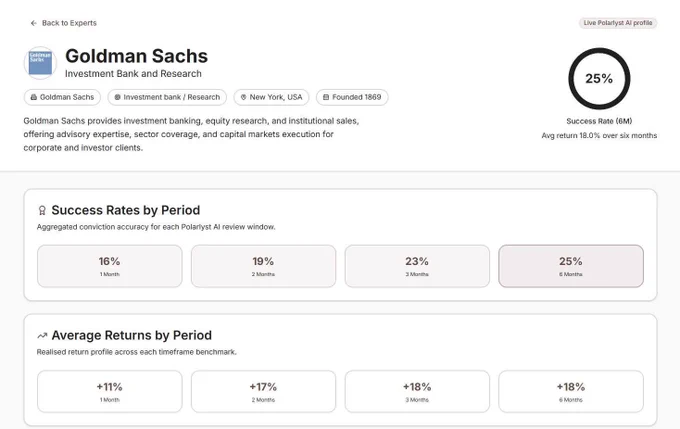Click the award ribbon icon by Success Rates
680x429 pixels.
[x=42, y=210]
